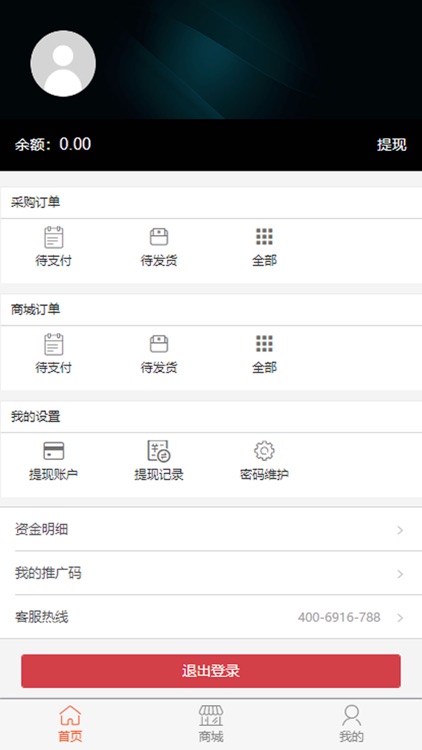Open 全部 grid icon under 商城订单
Image resolution: width=422 pixels, height=750 pixels.
pos(264,343)
